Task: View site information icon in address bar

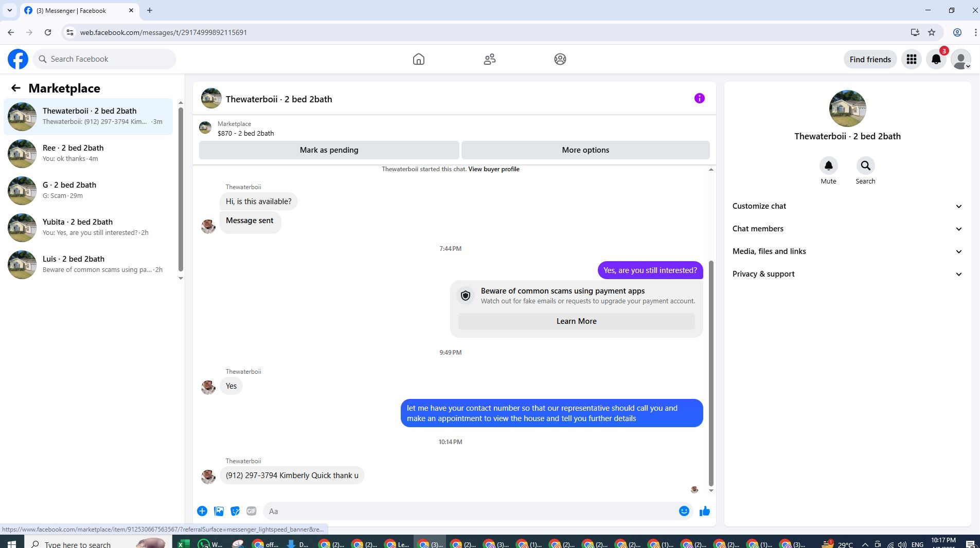Action: pyautogui.click(x=70, y=32)
